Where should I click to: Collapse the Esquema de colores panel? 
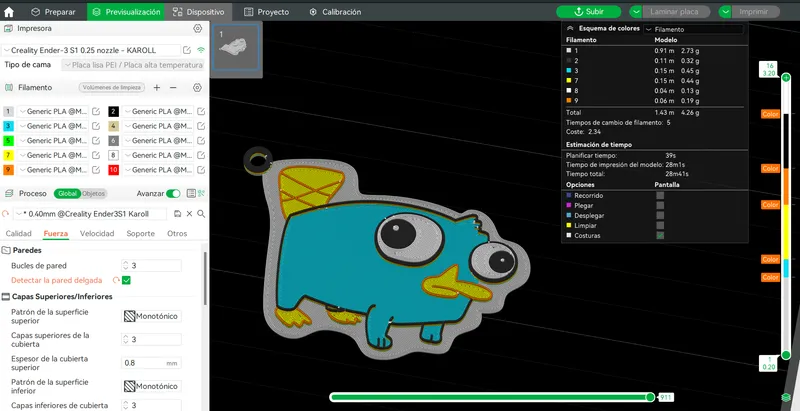(570, 29)
